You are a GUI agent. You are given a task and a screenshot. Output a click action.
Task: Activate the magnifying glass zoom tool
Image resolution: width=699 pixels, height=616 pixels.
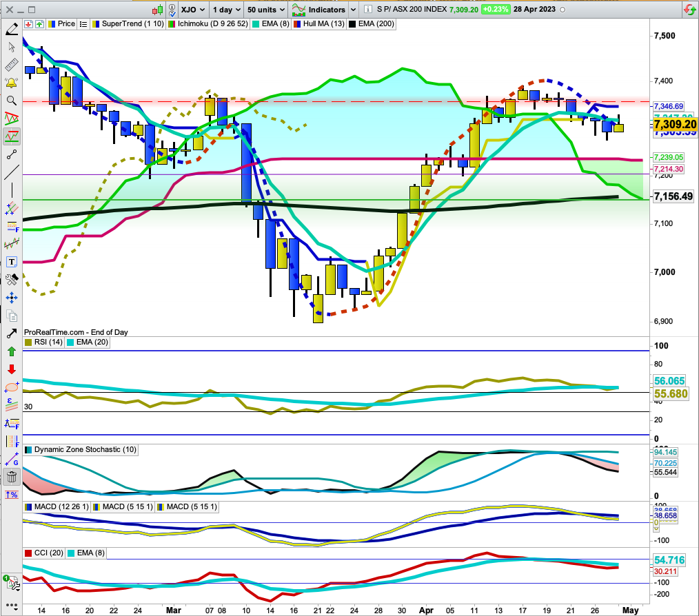click(12, 101)
